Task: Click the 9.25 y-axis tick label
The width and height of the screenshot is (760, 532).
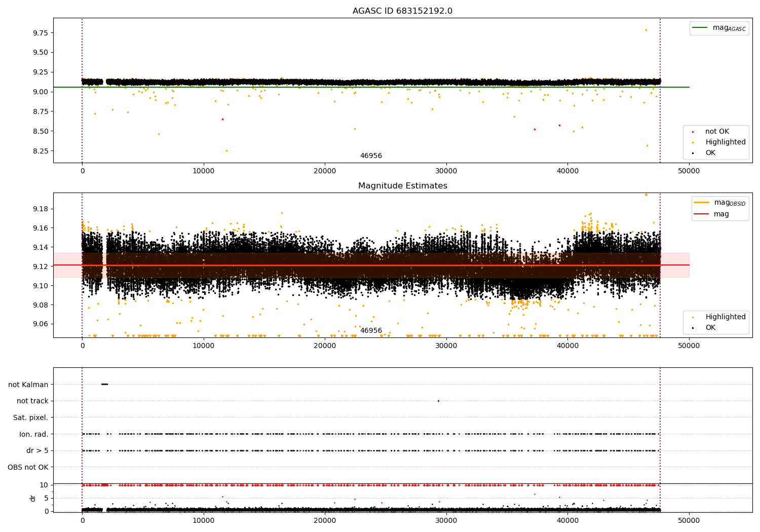Action: [41, 72]
